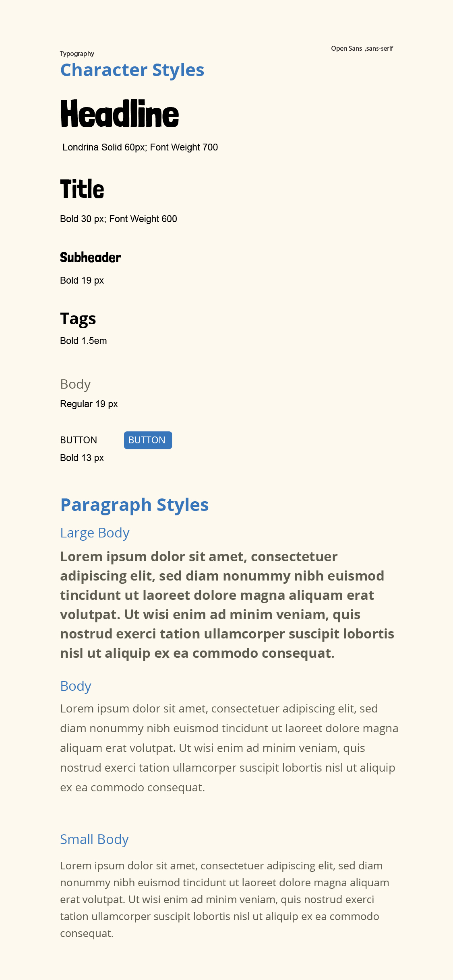Click the Open Sans, sans-serif label

click(x=362, y=49)
